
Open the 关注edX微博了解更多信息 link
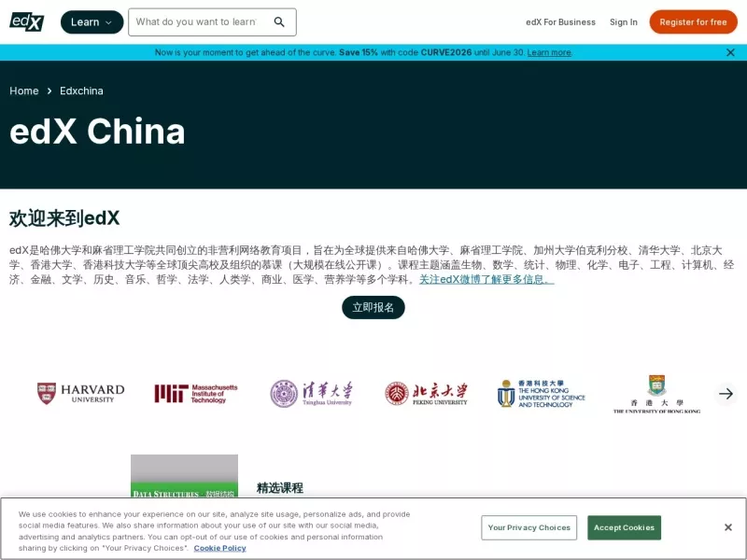(x=486, y=279)
